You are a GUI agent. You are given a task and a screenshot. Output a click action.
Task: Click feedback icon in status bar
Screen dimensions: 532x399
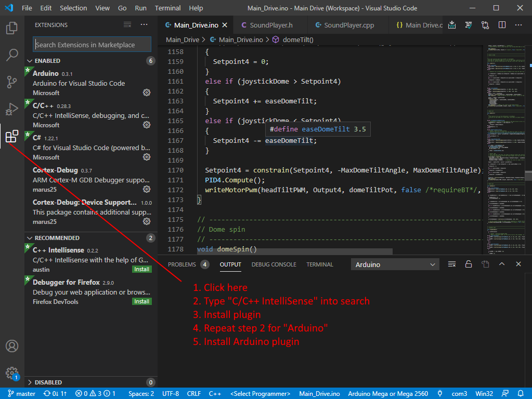(505, 394)
